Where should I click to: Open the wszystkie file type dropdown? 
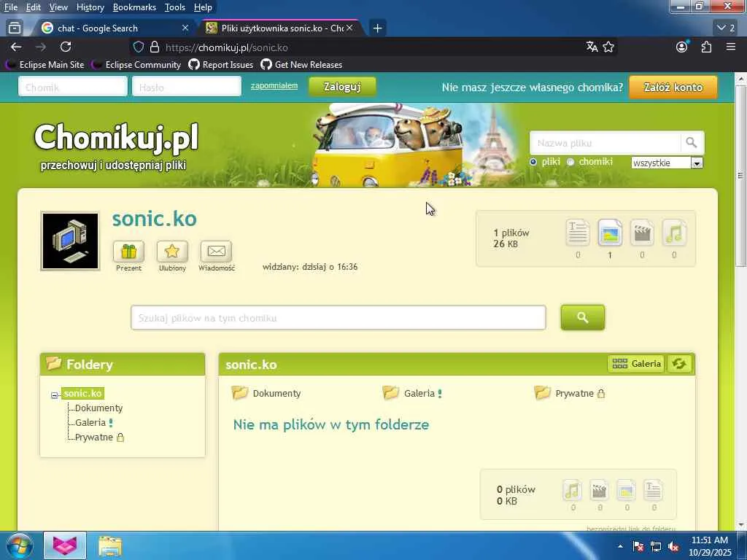pyautogui.click(x=667, y=163)
